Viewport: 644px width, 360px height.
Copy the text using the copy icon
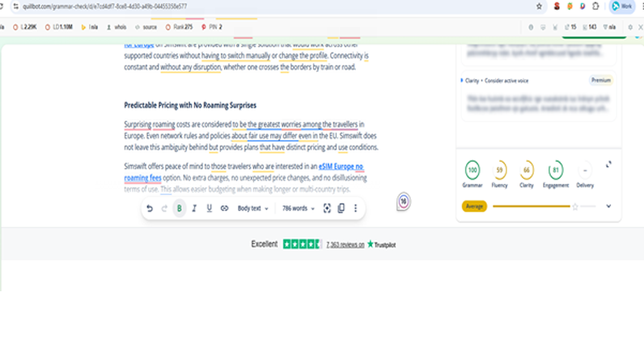[x=341, y=209]
